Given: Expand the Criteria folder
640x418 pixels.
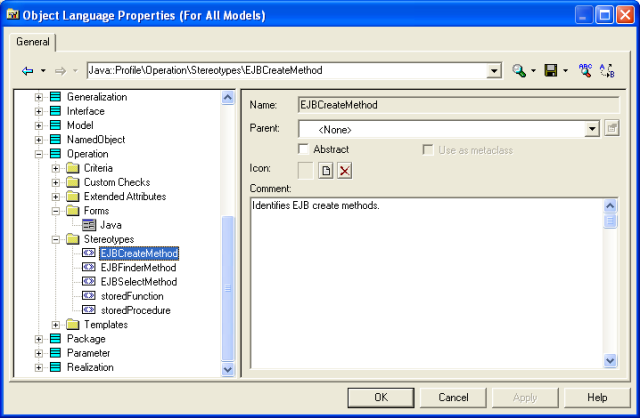Looking at the screenshot, I should [x=56, y=169].
